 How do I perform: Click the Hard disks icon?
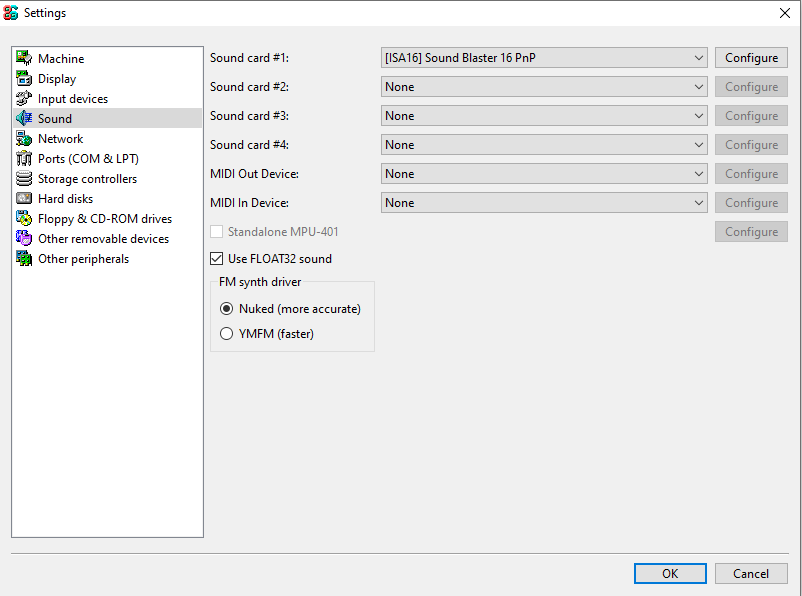click(24, 198)
